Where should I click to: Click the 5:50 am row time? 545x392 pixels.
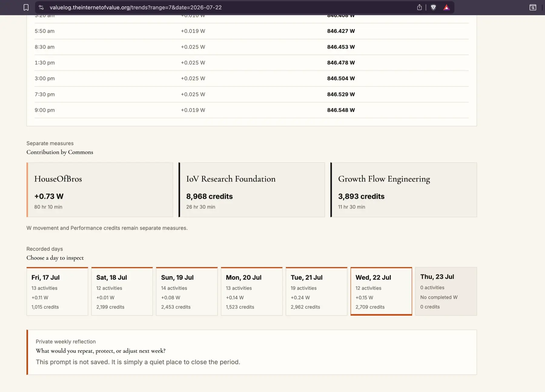pyautogui.click(x=45, y=31)
